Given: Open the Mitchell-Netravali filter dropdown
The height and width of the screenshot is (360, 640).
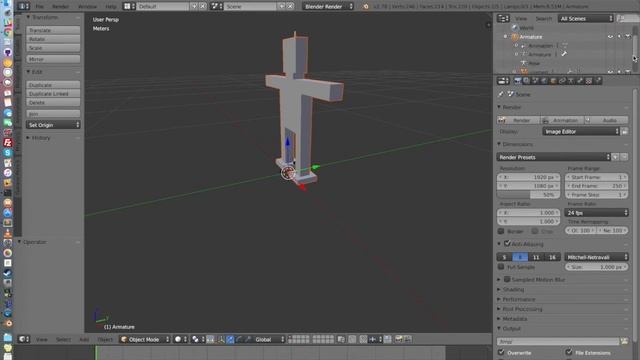Looking at the screenshot, I should [596, 257].
